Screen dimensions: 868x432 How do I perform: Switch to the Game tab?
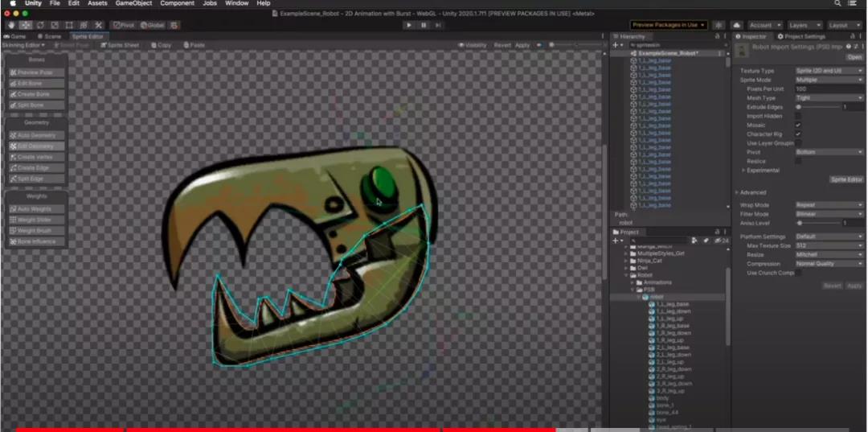pyautogui.click(x=15, y=36)
